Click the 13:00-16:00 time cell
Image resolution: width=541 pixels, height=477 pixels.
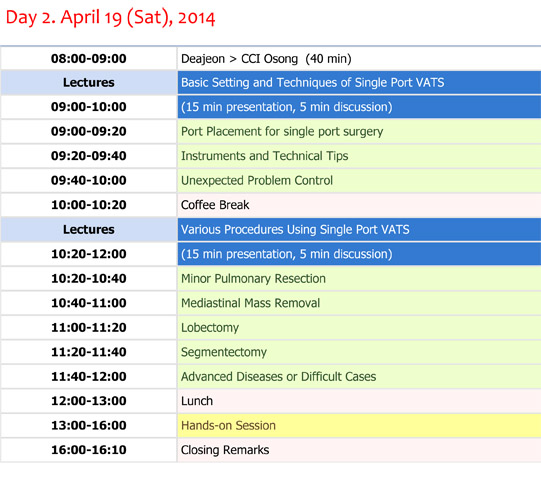(89, 425)
